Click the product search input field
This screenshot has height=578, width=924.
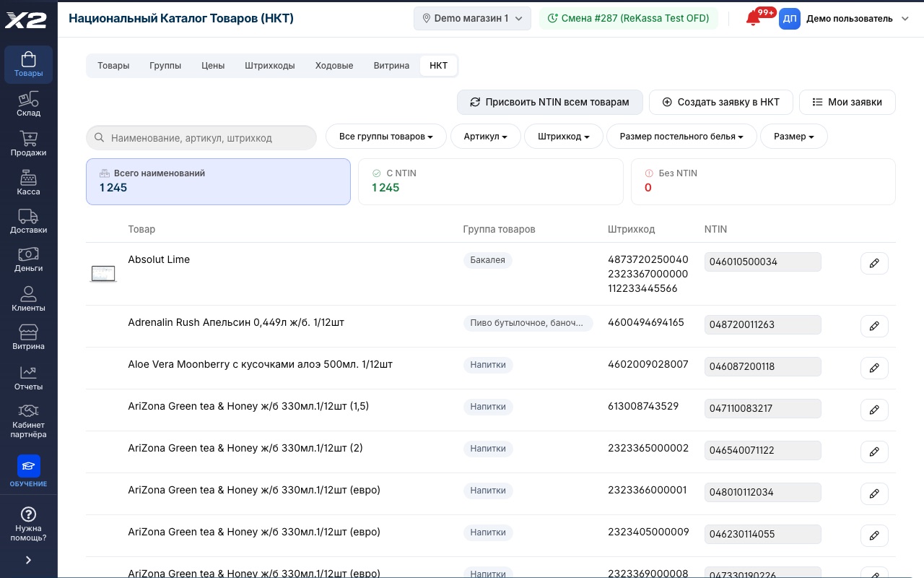point(201,138)
